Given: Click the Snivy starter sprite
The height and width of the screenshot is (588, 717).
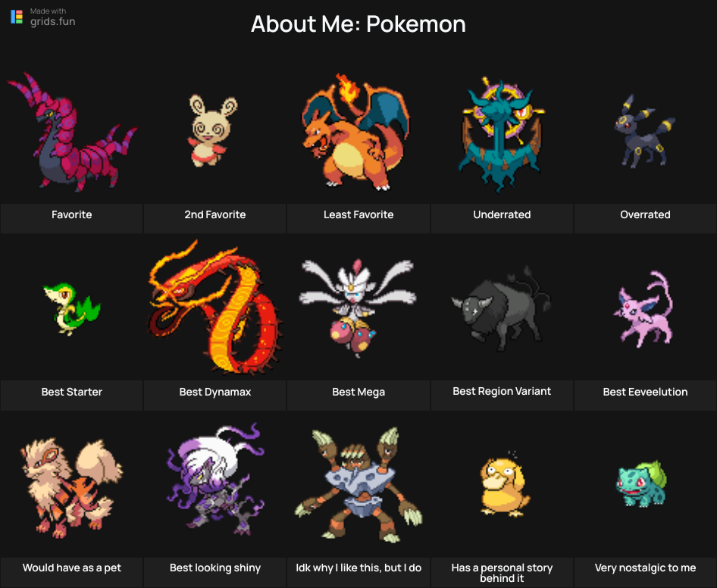Looking at the screenshot, I should coord(72,310).
